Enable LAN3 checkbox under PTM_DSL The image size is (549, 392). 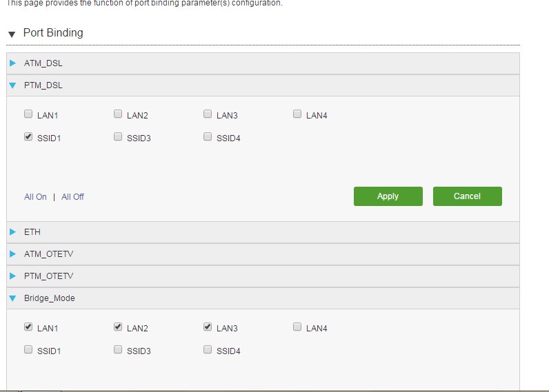208,114
